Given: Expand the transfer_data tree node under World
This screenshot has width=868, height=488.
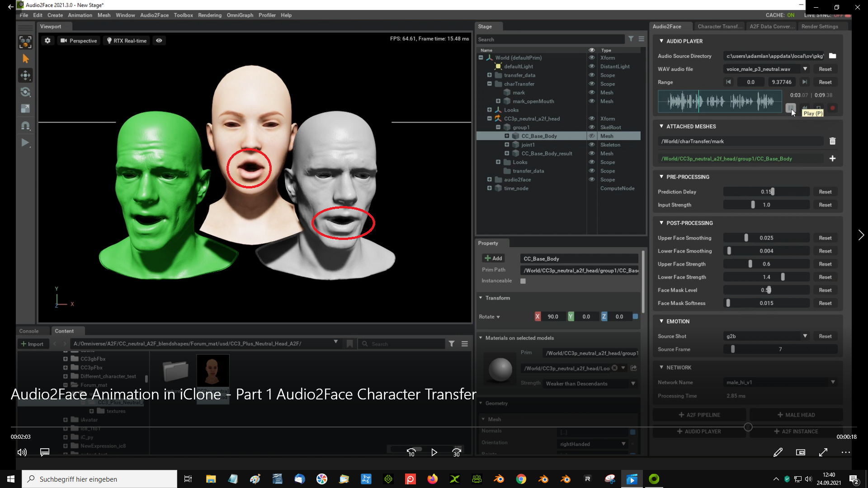Looking at the screenshot, I should 489,75.
